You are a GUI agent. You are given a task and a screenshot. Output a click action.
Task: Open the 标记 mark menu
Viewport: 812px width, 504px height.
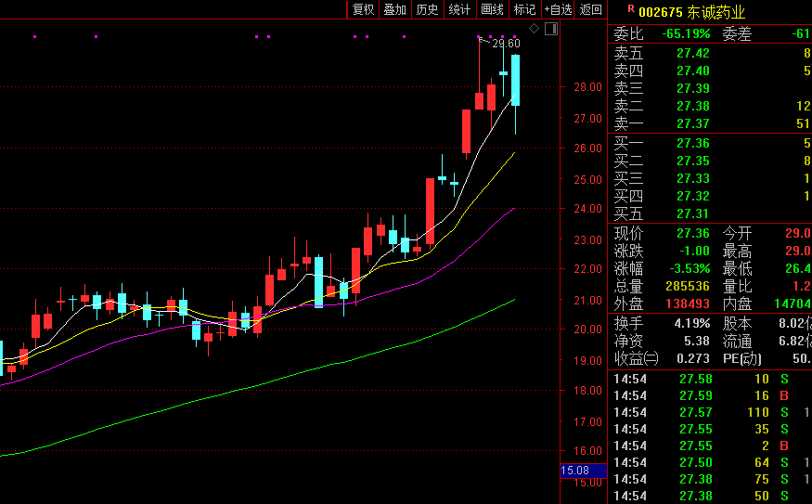tap(524, 9)
